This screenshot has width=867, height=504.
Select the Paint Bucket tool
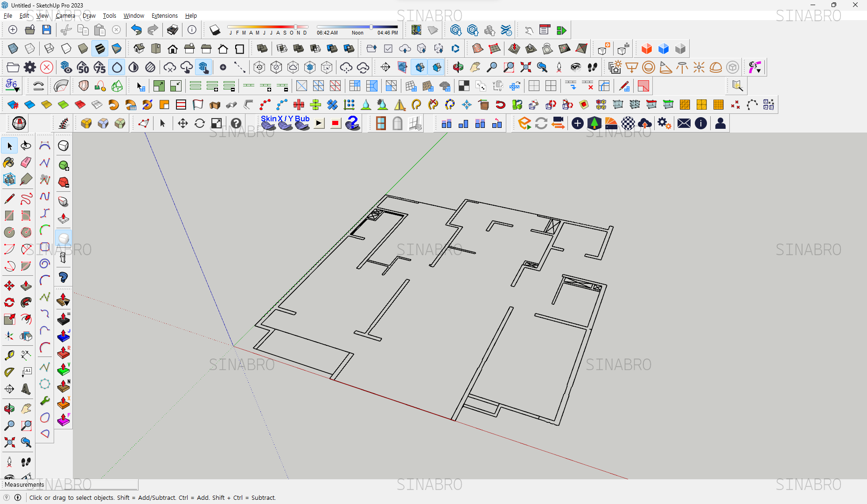click(9, 162)
